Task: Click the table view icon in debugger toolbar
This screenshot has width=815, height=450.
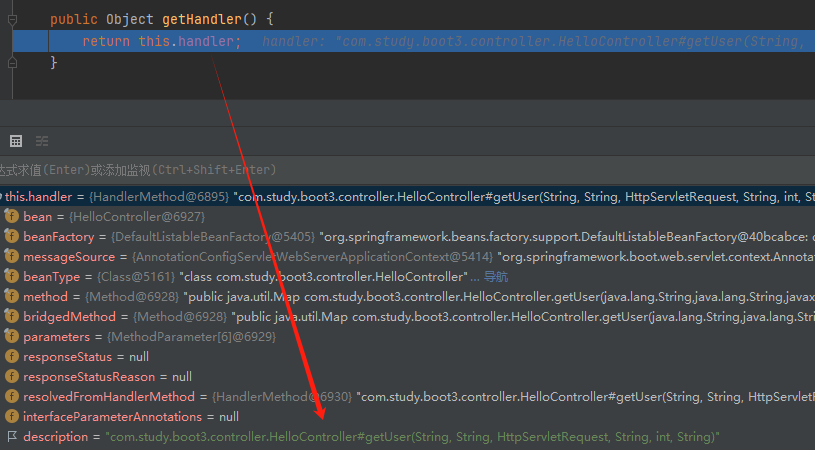Action: point(16,141)
